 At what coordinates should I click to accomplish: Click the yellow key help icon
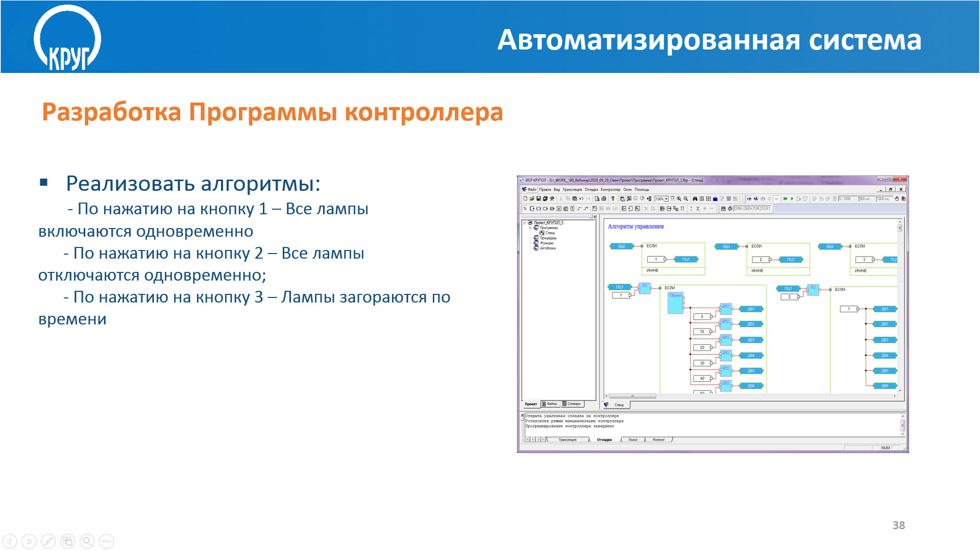point(613,198)
